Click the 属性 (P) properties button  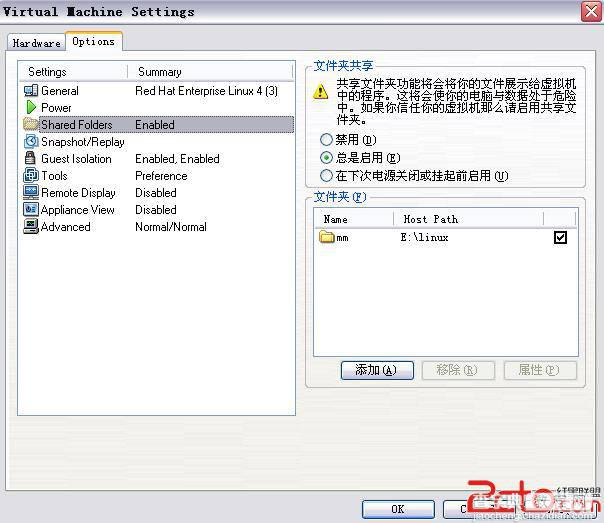coord(540,370)
